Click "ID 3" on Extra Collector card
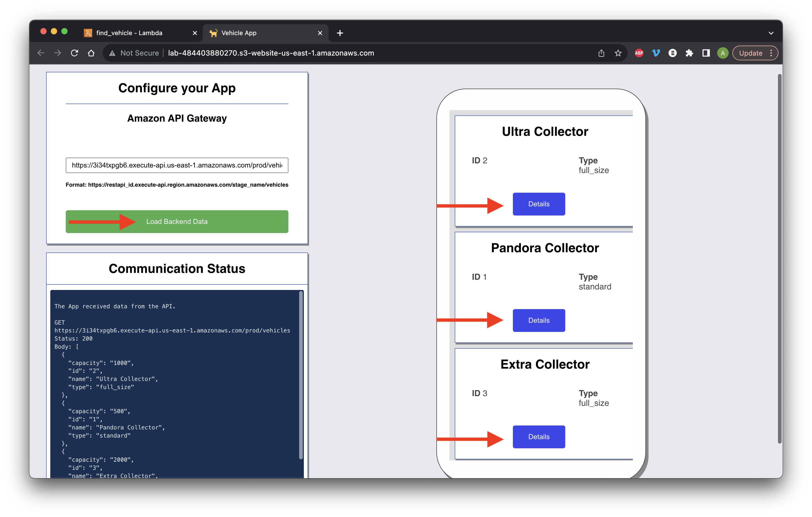 [479, 394]
